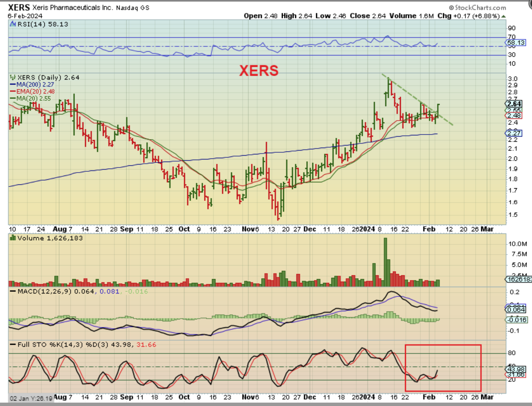Click the XERS (Daily) 2.64 legend entry
This screenshot has width=532, height=406.
coord(48,77)
